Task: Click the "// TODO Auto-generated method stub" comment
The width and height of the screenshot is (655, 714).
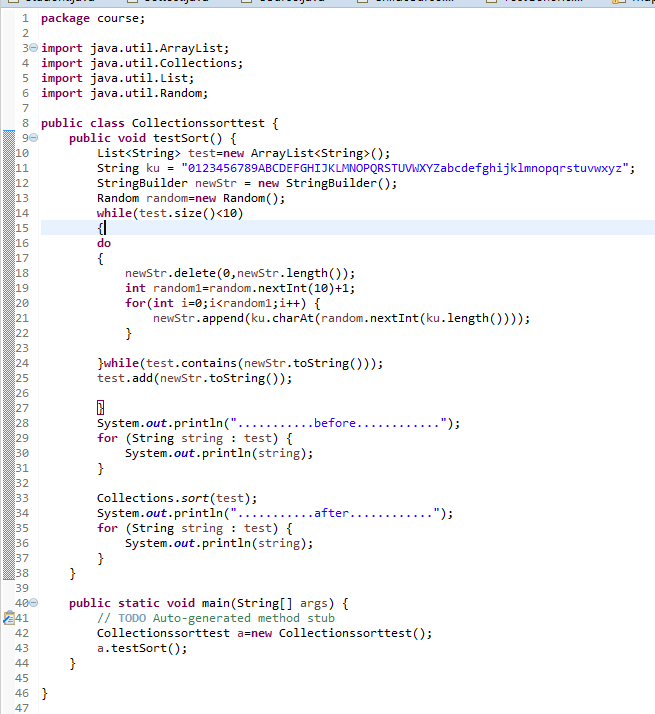Action: pyautogui.click(x=215, y=619)
